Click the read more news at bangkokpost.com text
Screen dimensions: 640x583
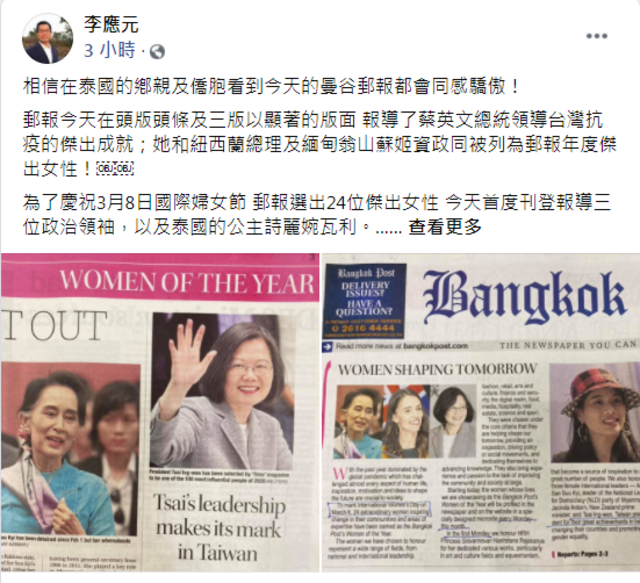[402, 346]
